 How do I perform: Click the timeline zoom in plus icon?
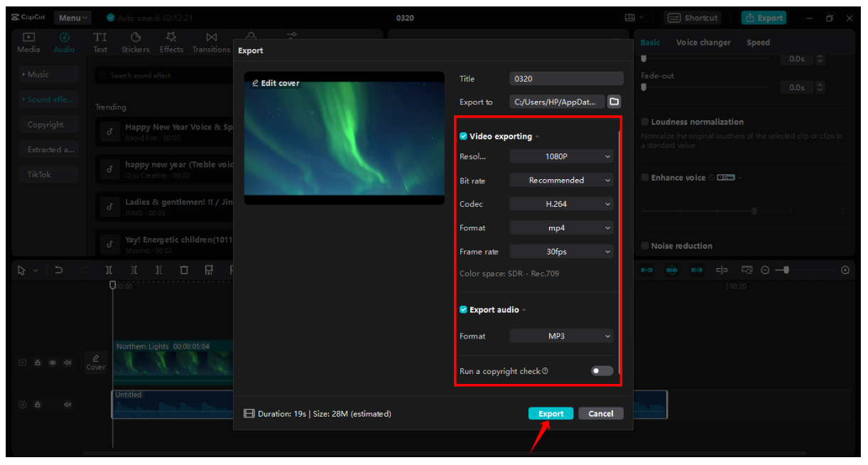(845, 270)
